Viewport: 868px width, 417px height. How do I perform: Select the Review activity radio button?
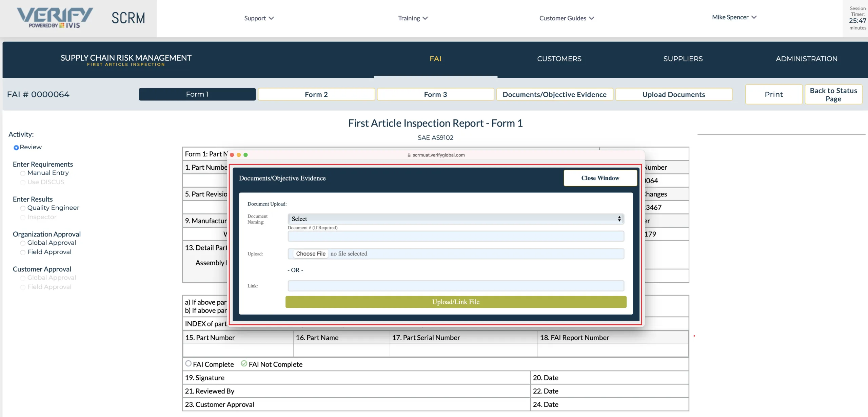16,148
